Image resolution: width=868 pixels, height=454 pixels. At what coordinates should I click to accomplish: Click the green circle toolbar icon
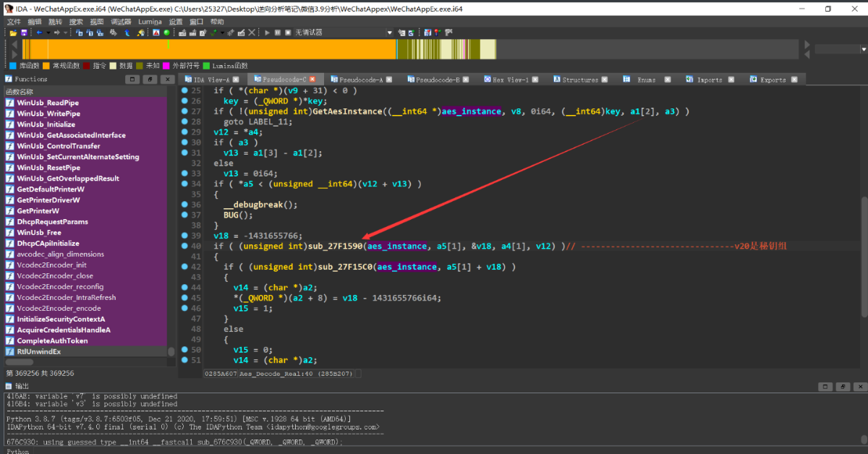pos(166,33)
